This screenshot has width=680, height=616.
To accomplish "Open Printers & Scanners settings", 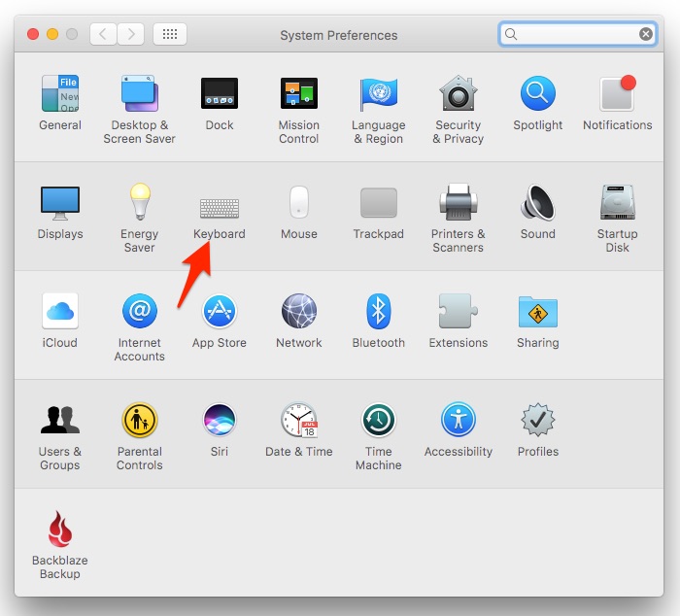I will click(x=458, y=203).
